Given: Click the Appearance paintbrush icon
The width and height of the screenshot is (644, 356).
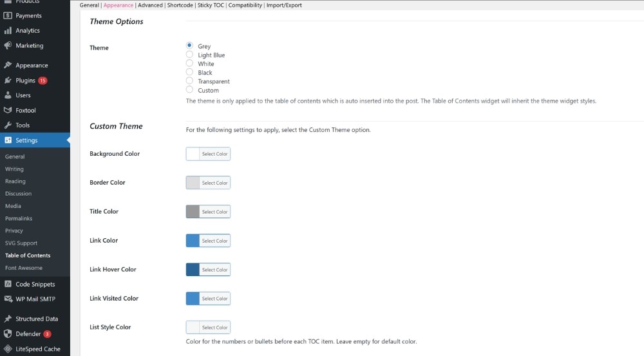Looking at the screenshot, I should point(8,65).
